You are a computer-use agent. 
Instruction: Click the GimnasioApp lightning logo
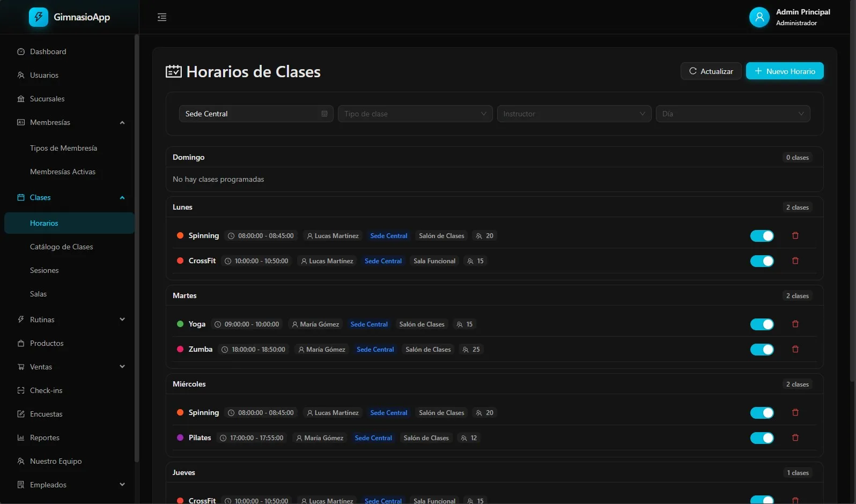(38, 17)
